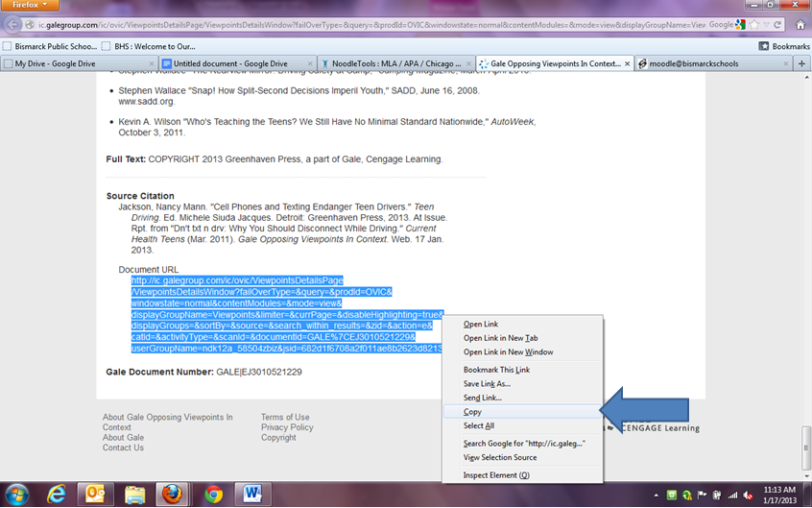Image resolution: width=812 pixels, height=508 pixels.
Task: Open a new tab with the plus button
Action: (x=801, y=63)
